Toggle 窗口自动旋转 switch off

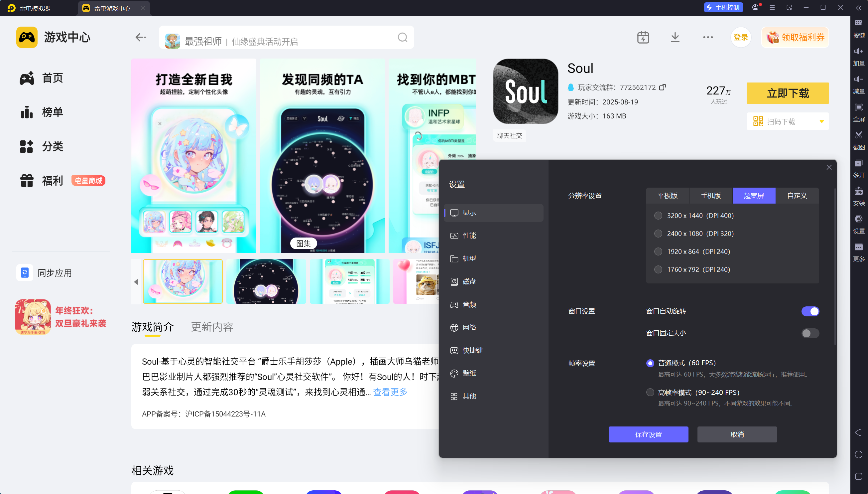click(810, 311)
